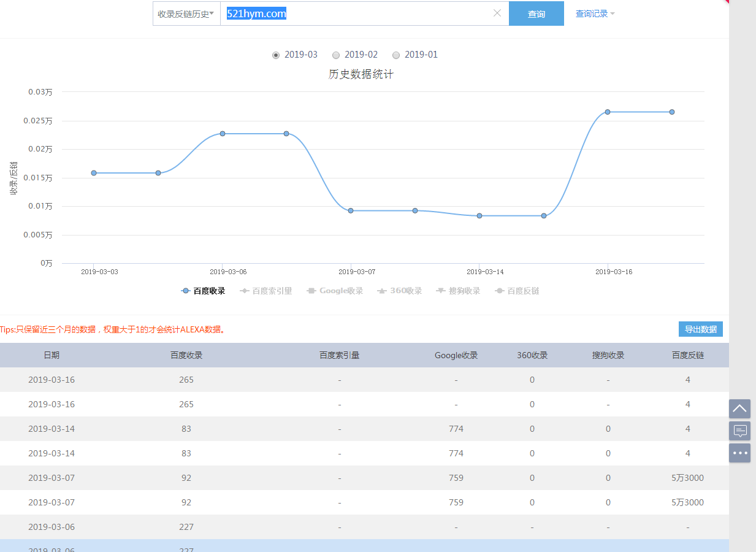
Task: Click the 导出数据 export button
Action: tap(700, 329)
